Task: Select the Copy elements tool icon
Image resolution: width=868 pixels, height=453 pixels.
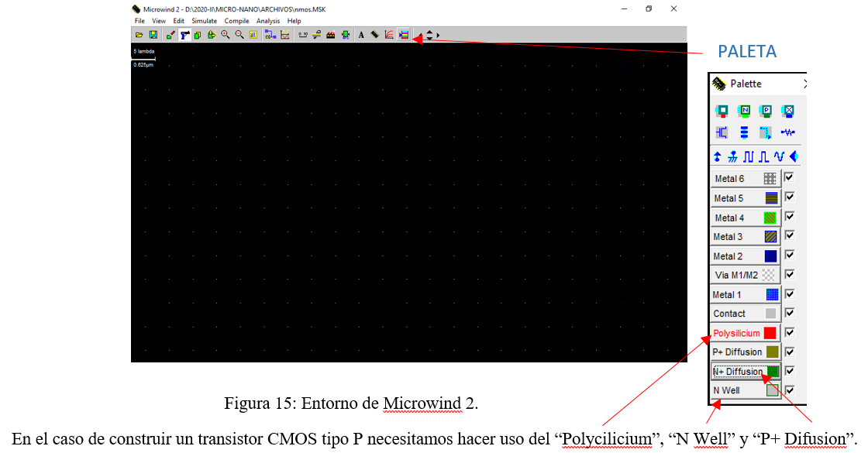Action: 198,35
